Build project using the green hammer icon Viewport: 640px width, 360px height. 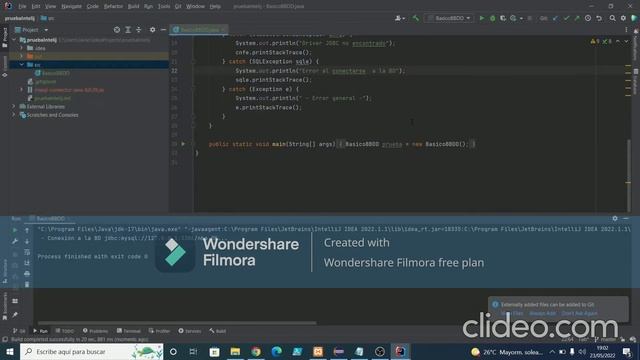click(x=416, y=18)
